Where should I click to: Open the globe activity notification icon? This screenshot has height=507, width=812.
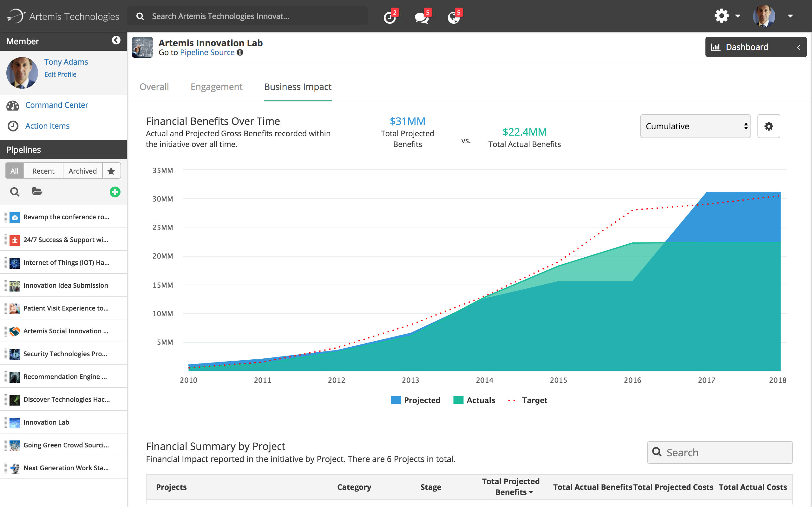(x=454, y=17)
